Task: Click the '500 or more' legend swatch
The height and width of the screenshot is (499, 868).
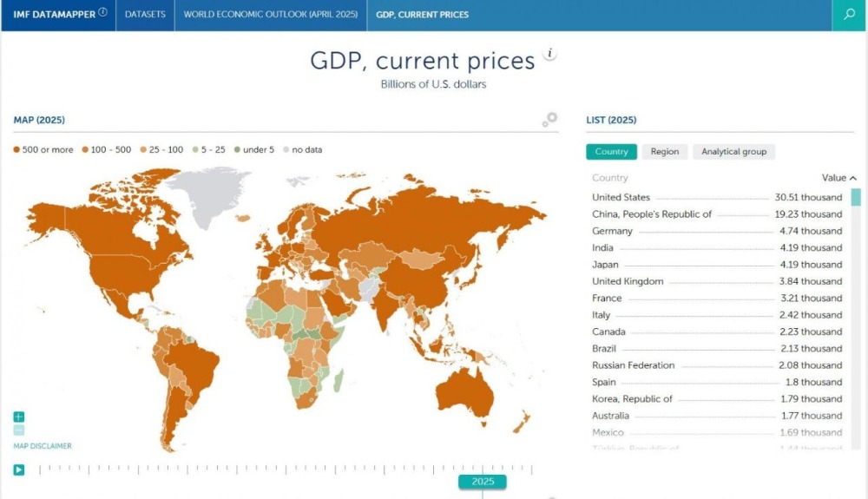Action: (16, 150)
